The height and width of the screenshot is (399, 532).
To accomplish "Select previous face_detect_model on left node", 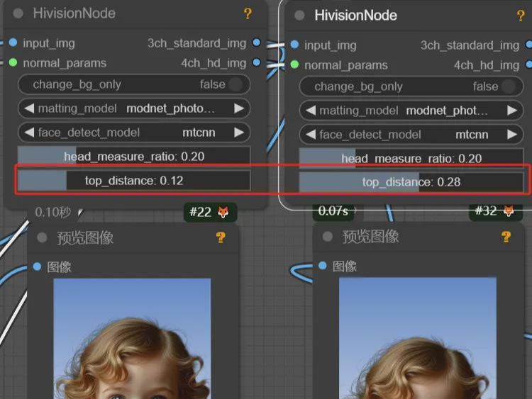I will 30,133.
